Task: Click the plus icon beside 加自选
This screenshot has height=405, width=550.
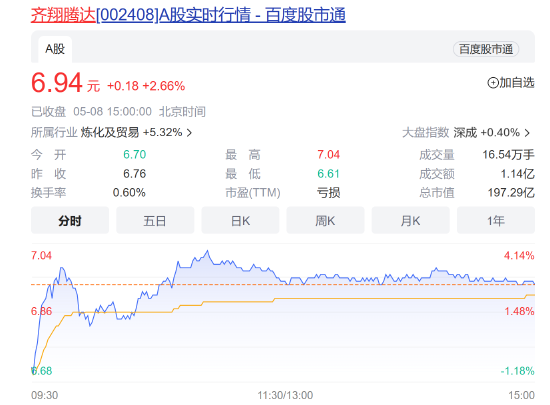Action: pos(493,83)
